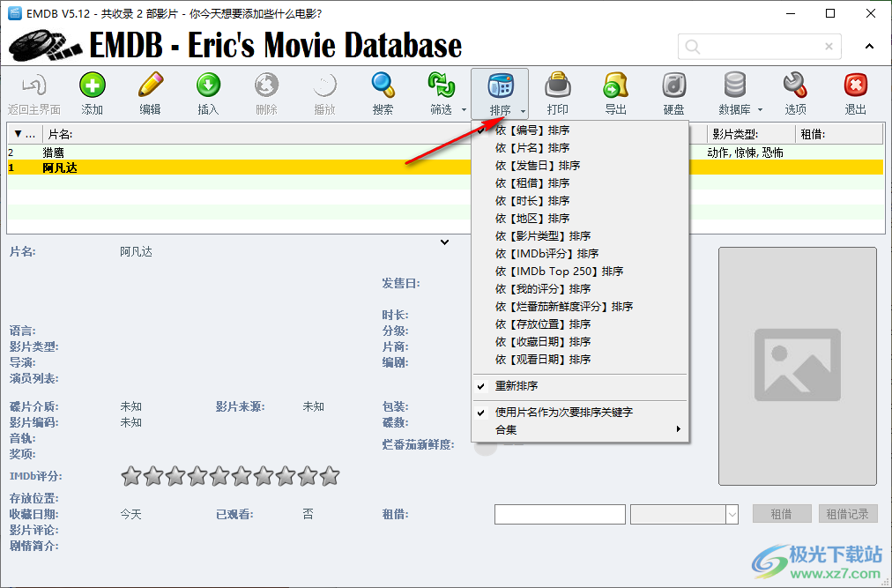Click the 添加 (Add) icon to add a movie
Viewport: 892px width, 588px height.
coord(93,93)
